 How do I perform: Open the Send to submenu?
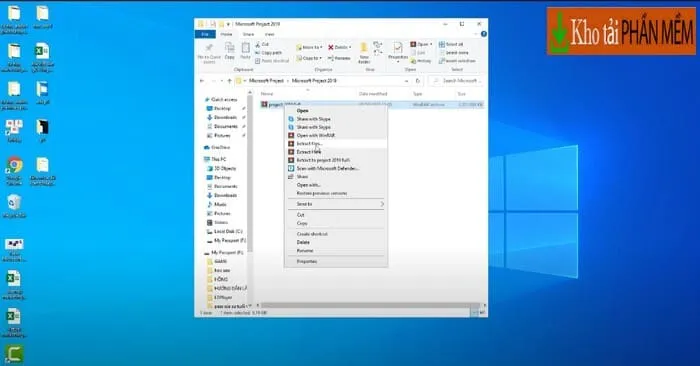click(x=336, y=204)
